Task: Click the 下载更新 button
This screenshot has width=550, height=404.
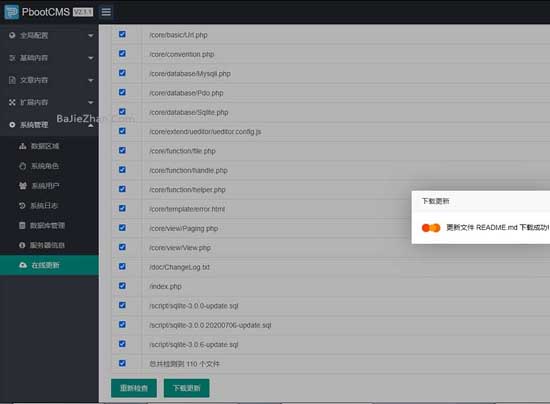Action: click(187, 388)
